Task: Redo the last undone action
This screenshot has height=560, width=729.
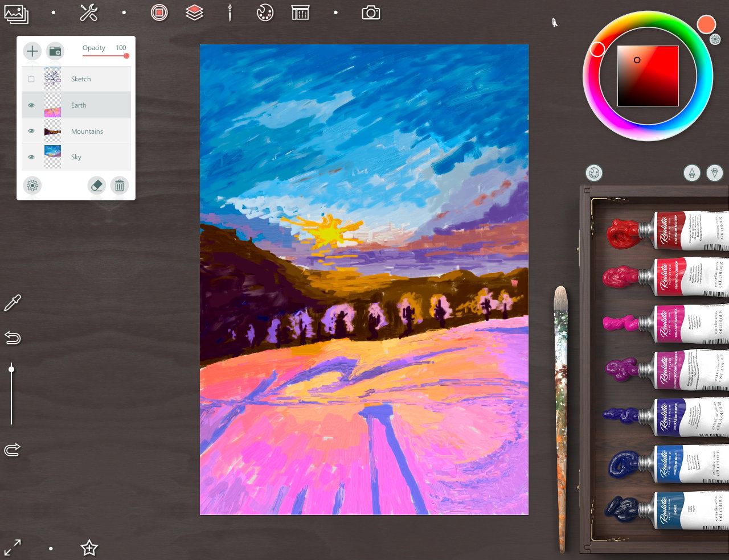Action: 12,450
